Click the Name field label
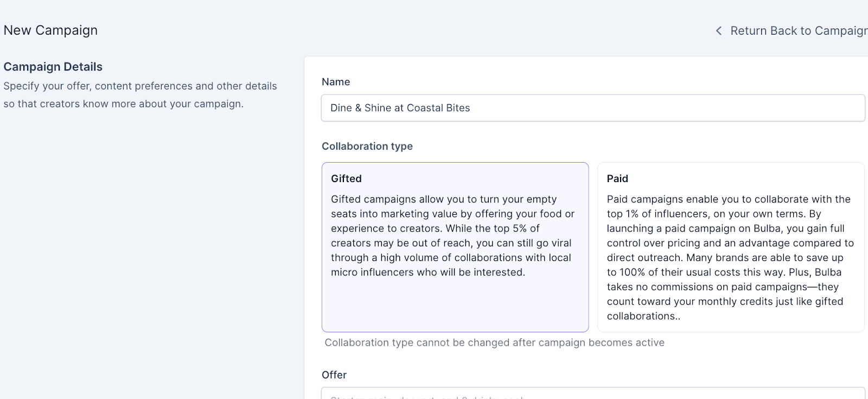Image resolution: width=868 pixels, height=399 pixels. (x=336, y=82)
